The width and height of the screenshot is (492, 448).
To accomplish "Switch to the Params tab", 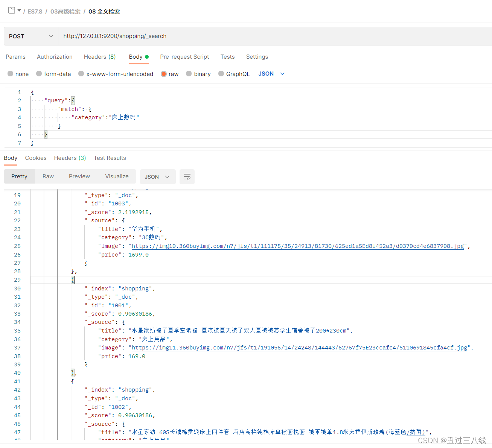I will 15,57.
